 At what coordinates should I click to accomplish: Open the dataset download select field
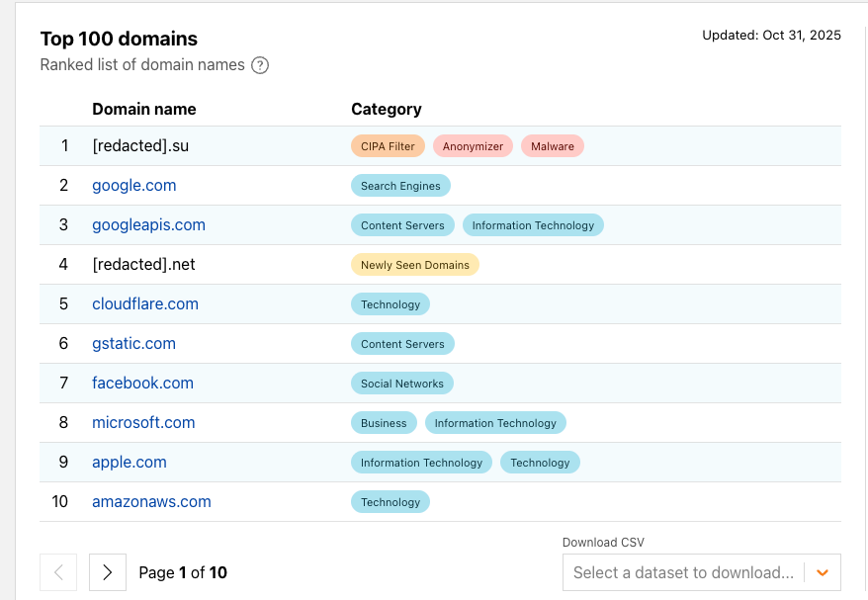point(683,572)
